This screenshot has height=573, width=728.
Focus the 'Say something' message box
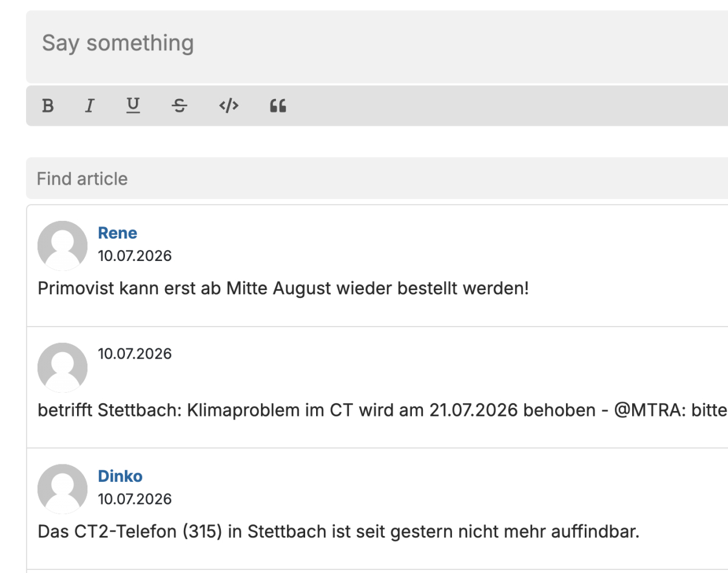pos(377,47)
